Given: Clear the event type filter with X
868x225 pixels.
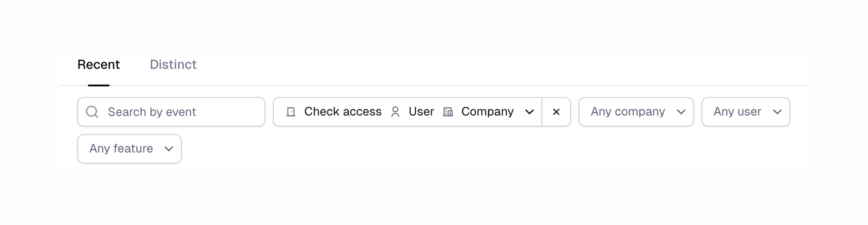Looking at the screenshot, I should point(556,112).
